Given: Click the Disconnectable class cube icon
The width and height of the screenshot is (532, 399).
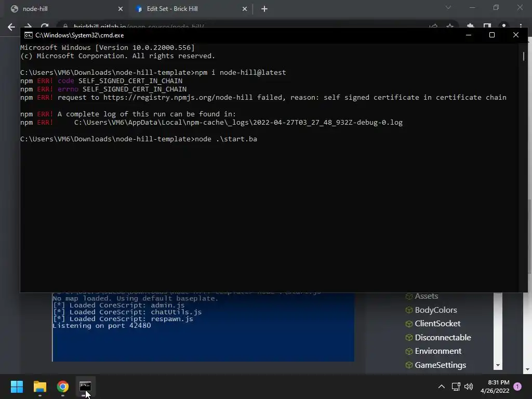Looking at the screenshot, I should click(409, 338).
